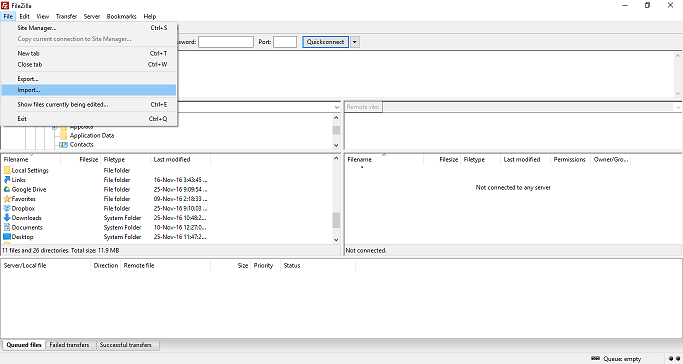The width and height of the screenshot is (683, 364).
Task: Choose Import from the File menu
Action: 89,90
